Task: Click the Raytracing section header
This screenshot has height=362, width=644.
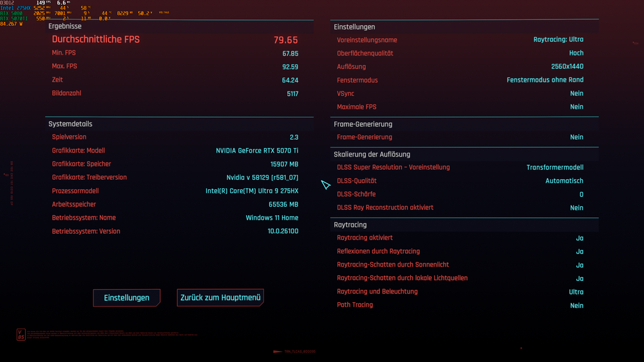Action: (350, 225)
